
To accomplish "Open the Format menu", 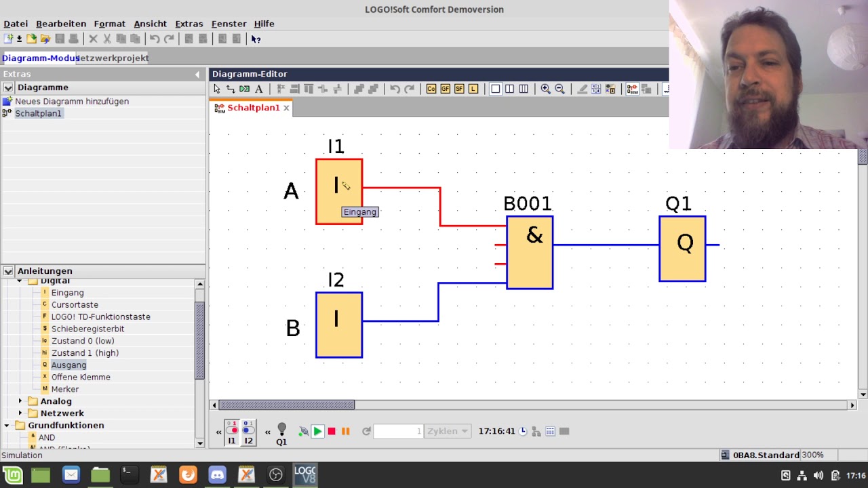I will click(x=109, y=24).
